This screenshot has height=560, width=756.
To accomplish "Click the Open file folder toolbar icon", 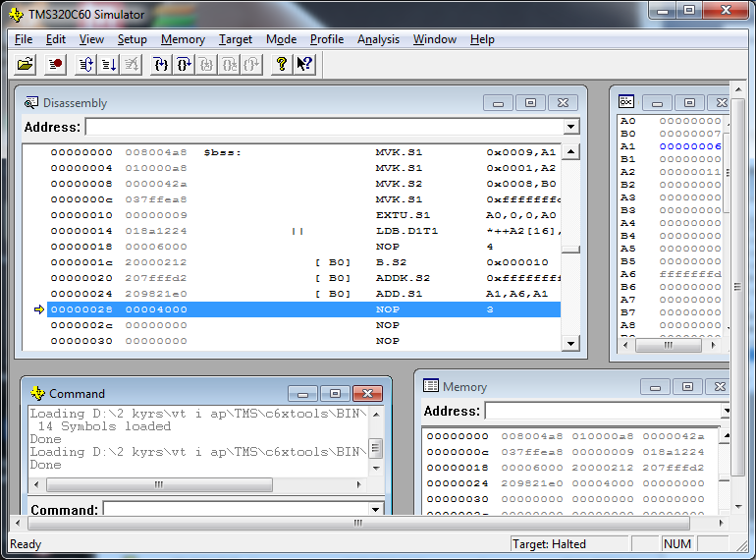I will (26, 64).
